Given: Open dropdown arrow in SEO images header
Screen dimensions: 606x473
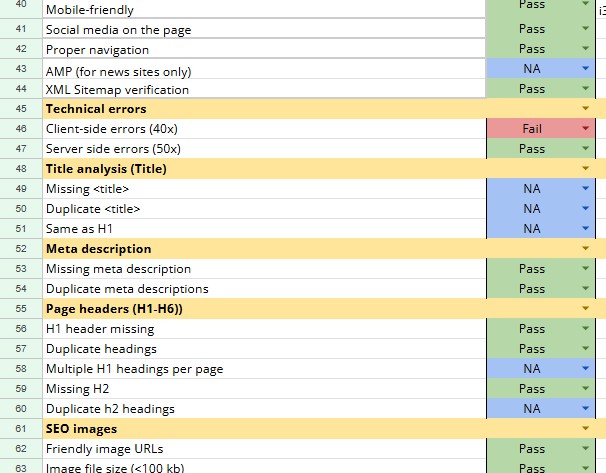Looking at the screenshot, I should point(585,428).
